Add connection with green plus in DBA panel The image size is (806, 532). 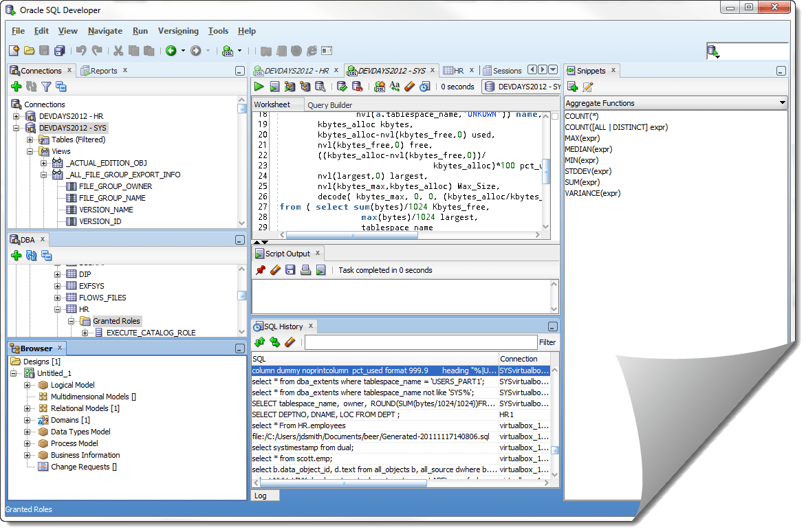16,255
